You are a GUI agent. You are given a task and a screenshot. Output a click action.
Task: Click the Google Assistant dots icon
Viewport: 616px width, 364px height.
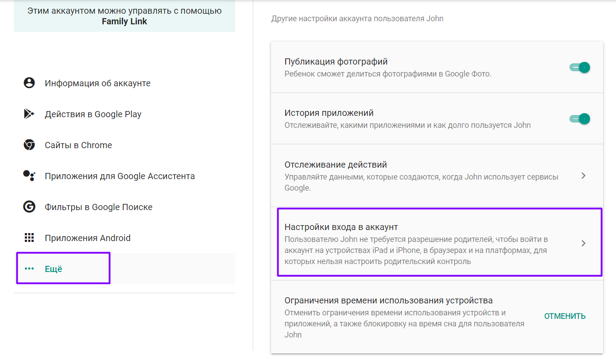[x=29, y=176]
